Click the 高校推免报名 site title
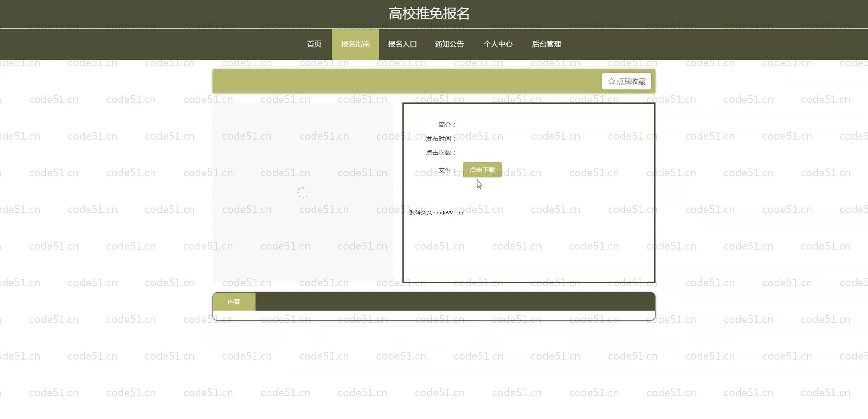 (x=429, y=14)
